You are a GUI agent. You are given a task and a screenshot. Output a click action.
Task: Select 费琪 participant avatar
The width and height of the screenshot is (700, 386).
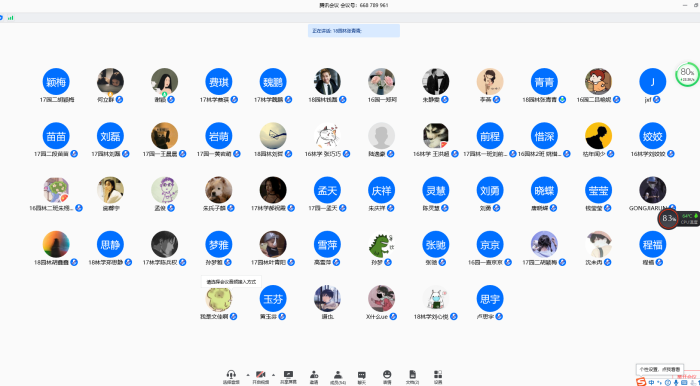219,82
